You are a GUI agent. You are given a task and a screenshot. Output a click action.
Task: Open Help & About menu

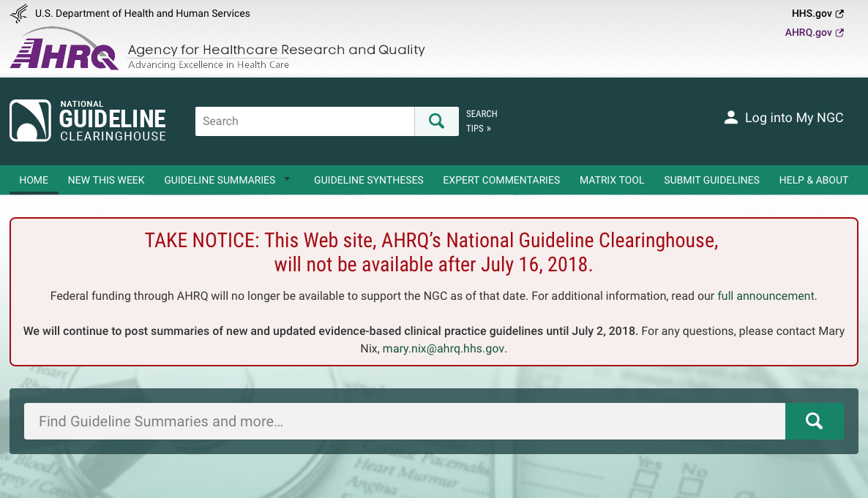813,180
